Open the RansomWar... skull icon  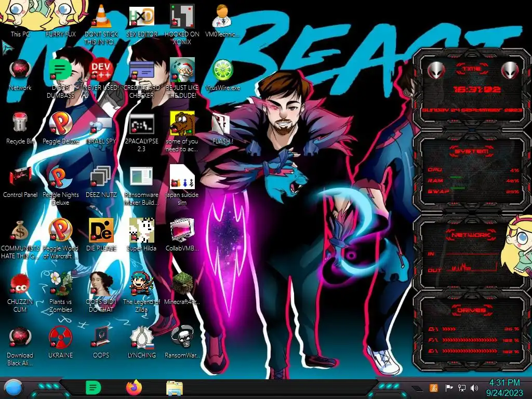[x=182, y=342]
